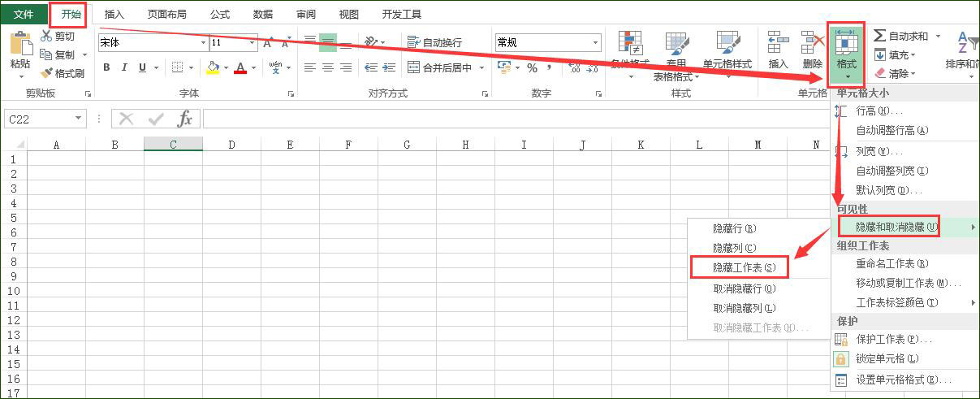Align text left
980x399 pixels.
310,67
